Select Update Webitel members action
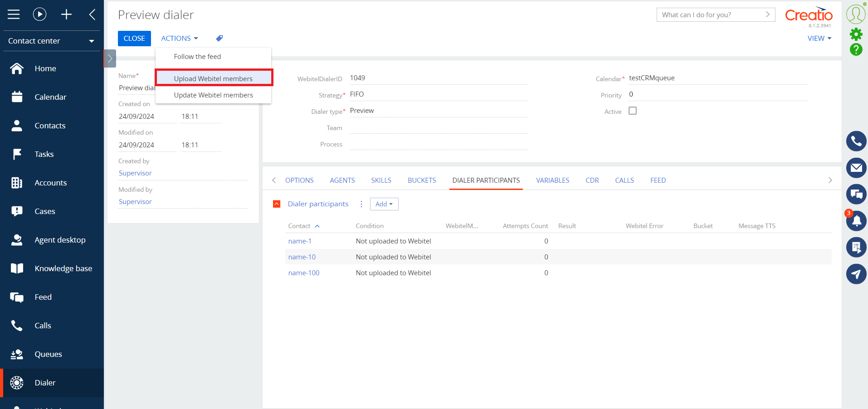868x409 pixels. [x=213, y=95]
